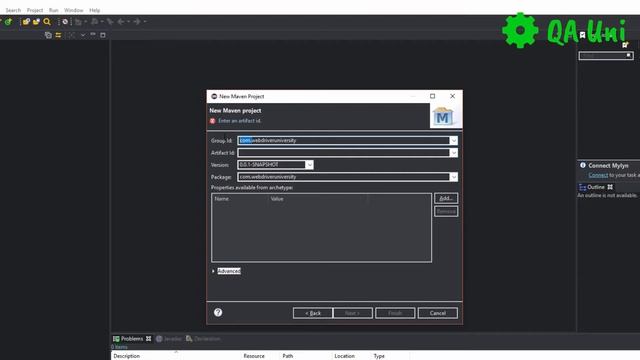Click the Finish button
640x360 pixels.
[x=395, y=313]
